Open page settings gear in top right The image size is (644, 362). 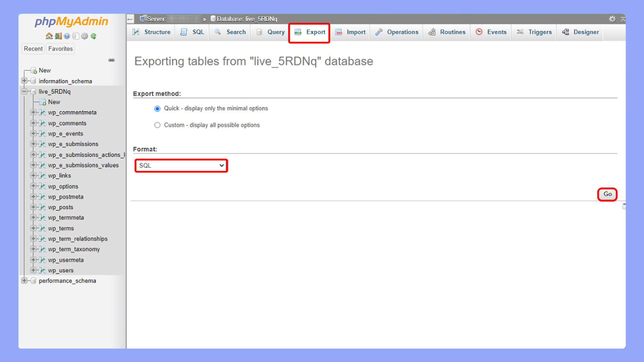[612, 19]
